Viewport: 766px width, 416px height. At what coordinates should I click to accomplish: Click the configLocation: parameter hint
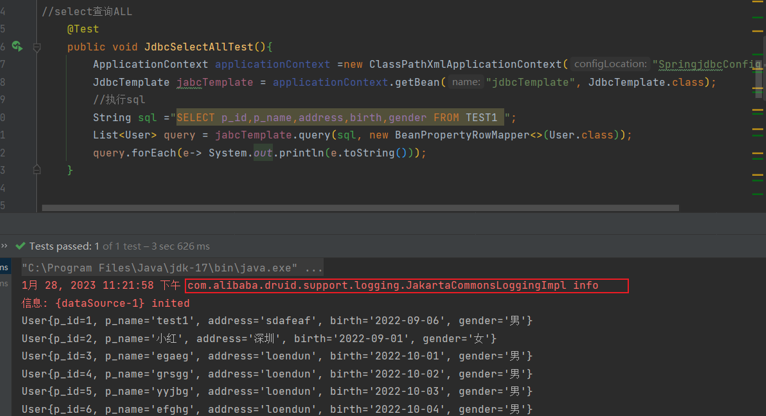610,64
